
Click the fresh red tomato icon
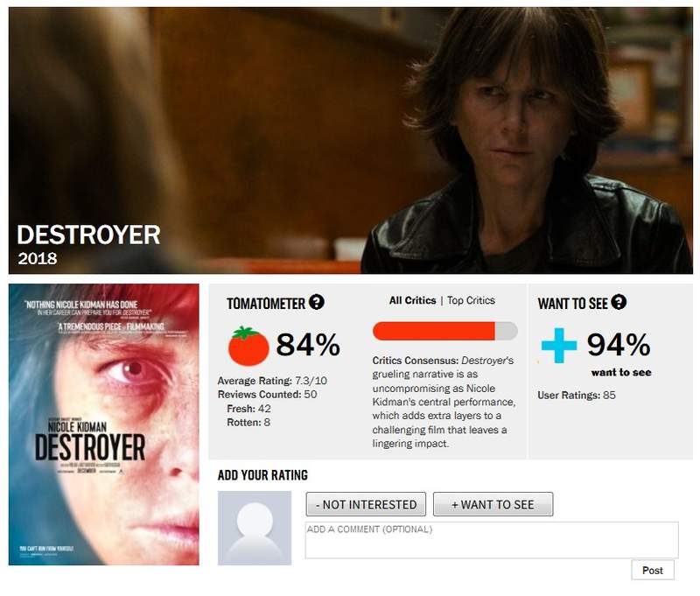[x=248, y=346]
